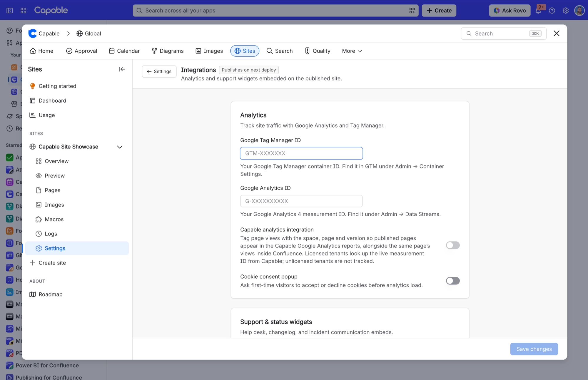Open the user profile avatar
588x380 pixels.
[579, 11]
